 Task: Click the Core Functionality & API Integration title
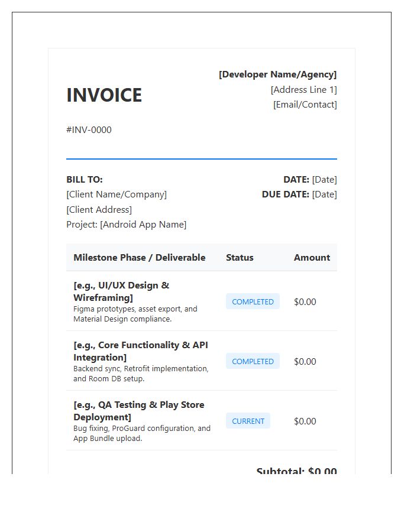pos(141,351)
